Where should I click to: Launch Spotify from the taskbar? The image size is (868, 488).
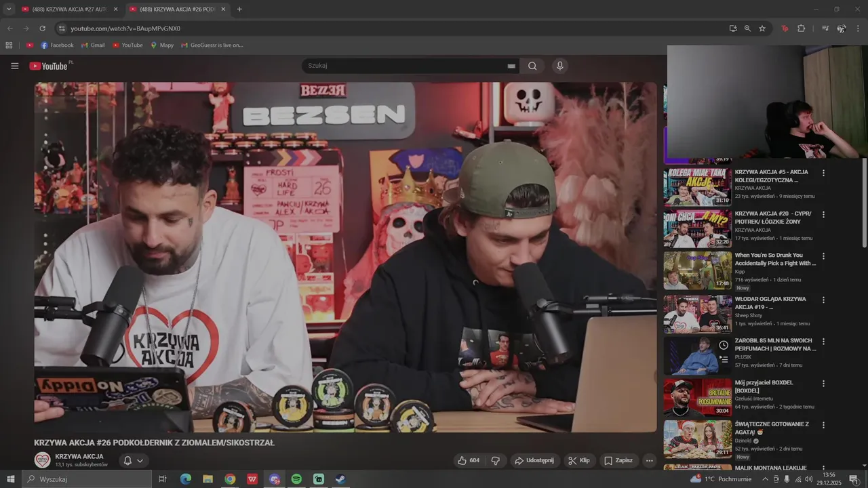click(296, 479)
